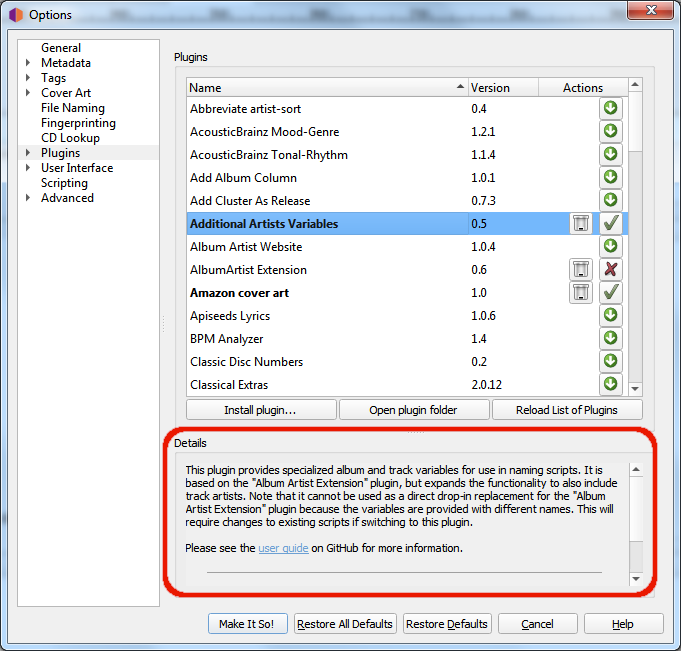Select Scripting in the options tree
Screen dimensions: 681x651
coord(64,183)
